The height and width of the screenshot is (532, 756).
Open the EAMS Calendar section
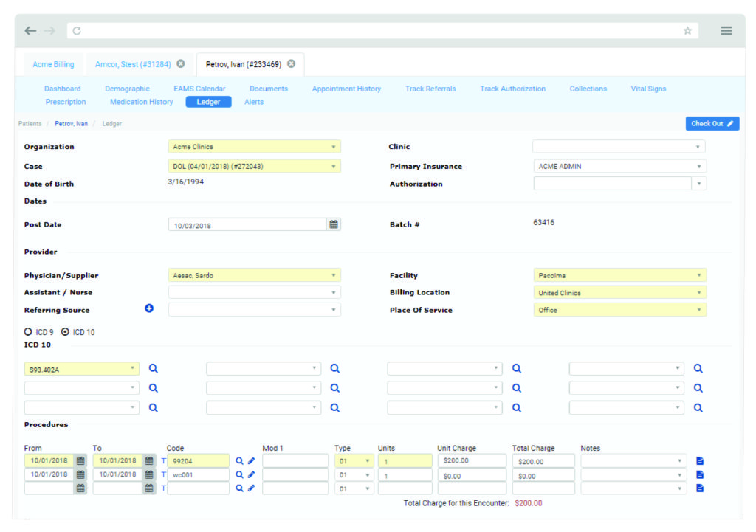[199, 89]
